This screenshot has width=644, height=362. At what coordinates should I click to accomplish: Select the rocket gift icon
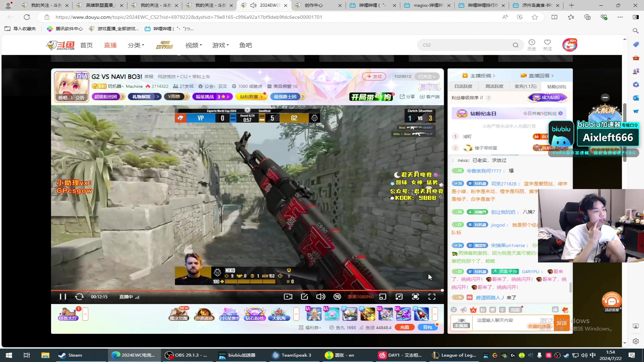421,314
